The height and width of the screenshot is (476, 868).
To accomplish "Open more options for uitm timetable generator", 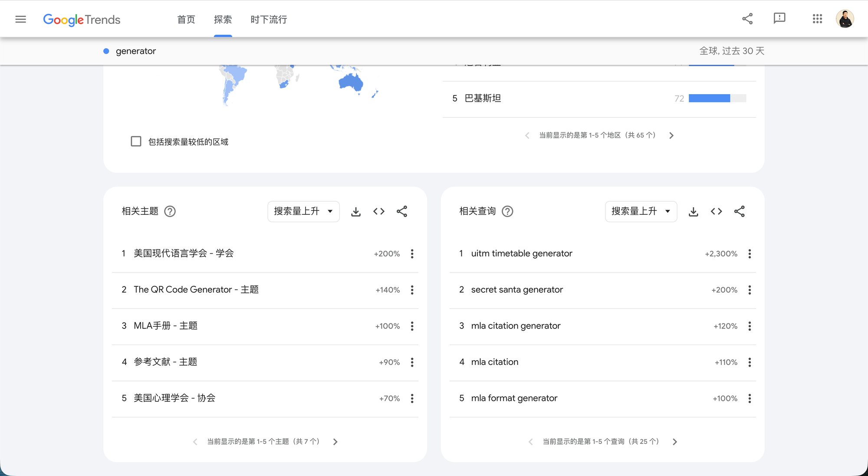I will tap(750, 254).
